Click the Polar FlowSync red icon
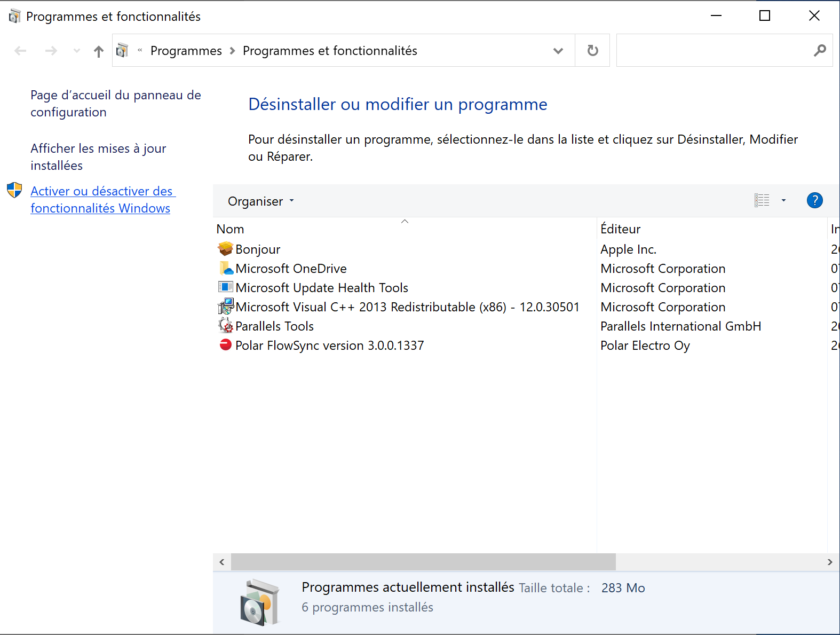This screenshot has height=635, width=840. [x=226, y=345]
